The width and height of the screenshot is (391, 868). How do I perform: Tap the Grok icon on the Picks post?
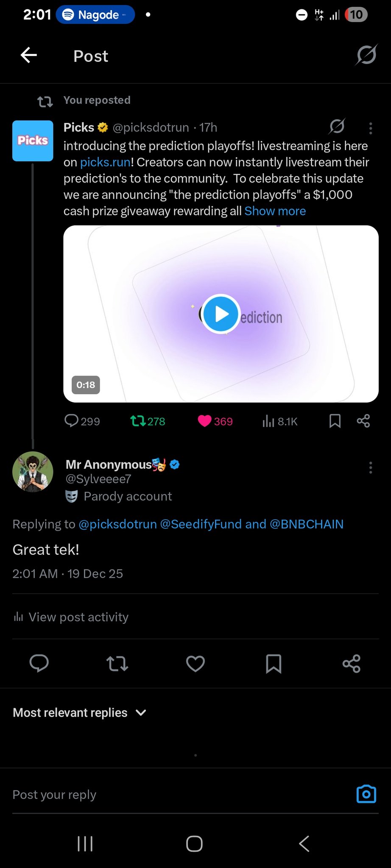point(337,126)
